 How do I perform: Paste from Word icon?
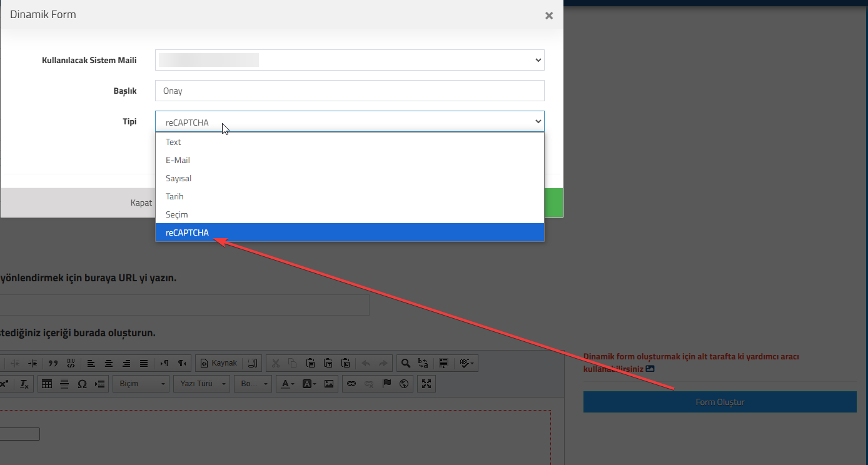click(x=346, y=363)
